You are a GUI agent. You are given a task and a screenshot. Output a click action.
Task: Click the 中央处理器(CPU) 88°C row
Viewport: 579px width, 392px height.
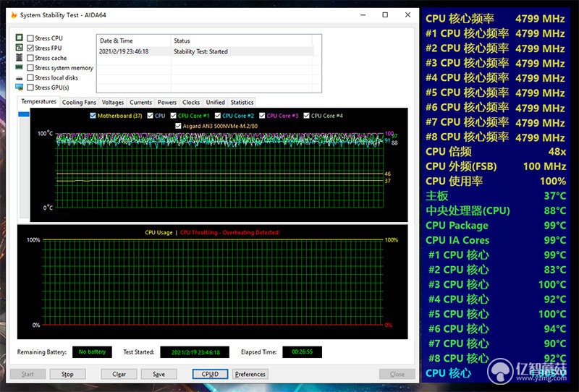(496, 210)
